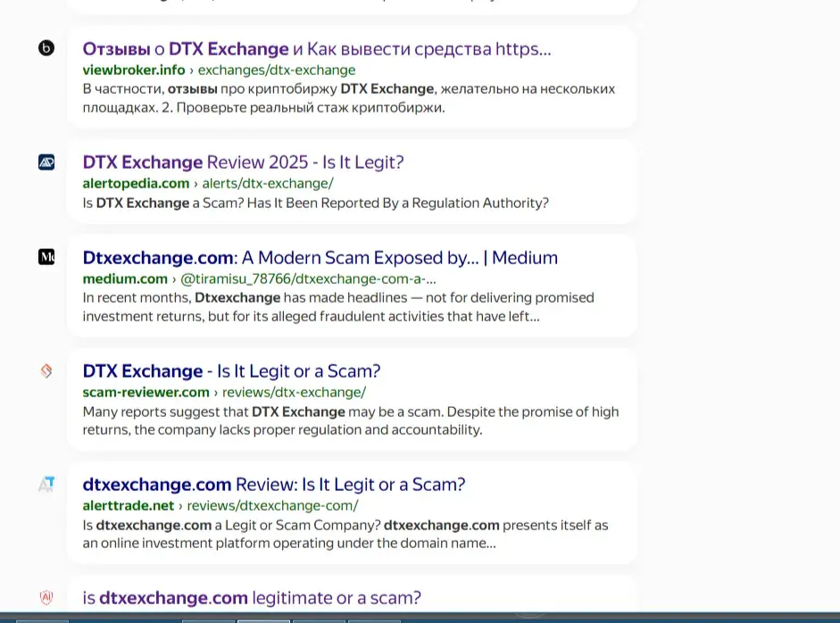Screen dimensions: 840x623
Task: Click the favicon beside 'is dtxexchange.com legitimate or a scam?'
Action: coord(46,597)
